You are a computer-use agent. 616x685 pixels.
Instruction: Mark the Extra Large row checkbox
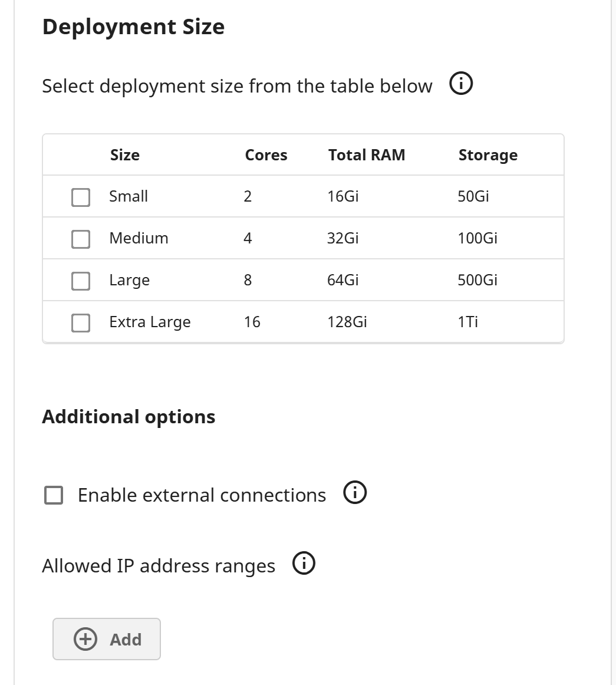[x=81, y=322]
